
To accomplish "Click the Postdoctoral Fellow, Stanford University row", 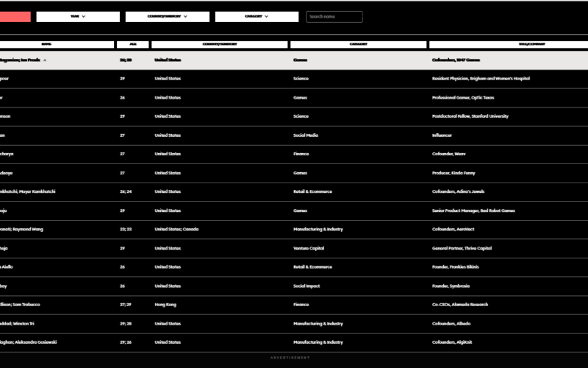I will [470, 116].
